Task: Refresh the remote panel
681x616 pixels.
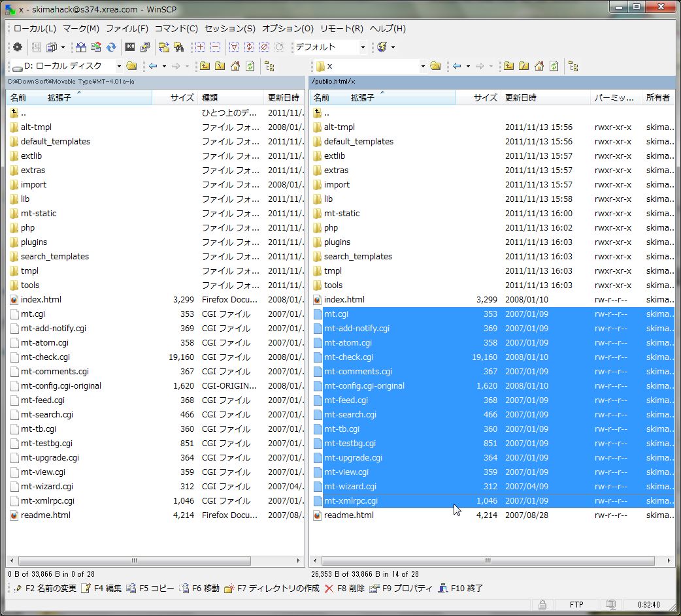Action: [x=554, y=66]
